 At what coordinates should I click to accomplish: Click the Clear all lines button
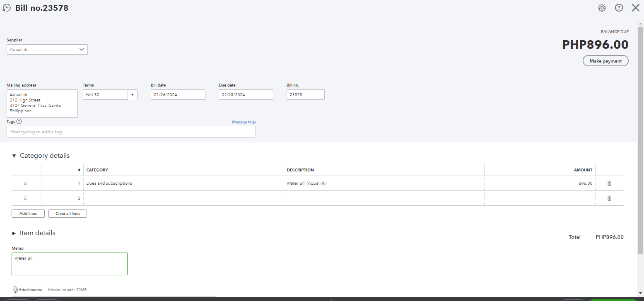tap(68, 214)
